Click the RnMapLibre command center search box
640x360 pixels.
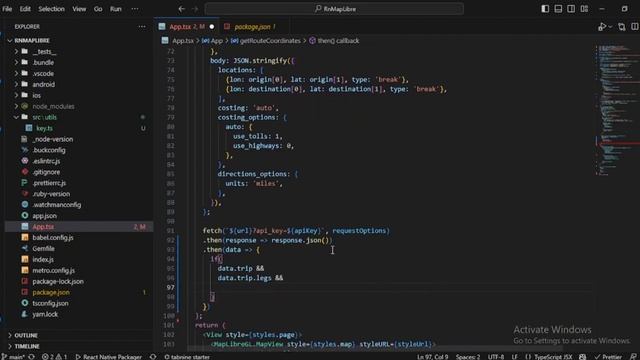pos(334,9)
